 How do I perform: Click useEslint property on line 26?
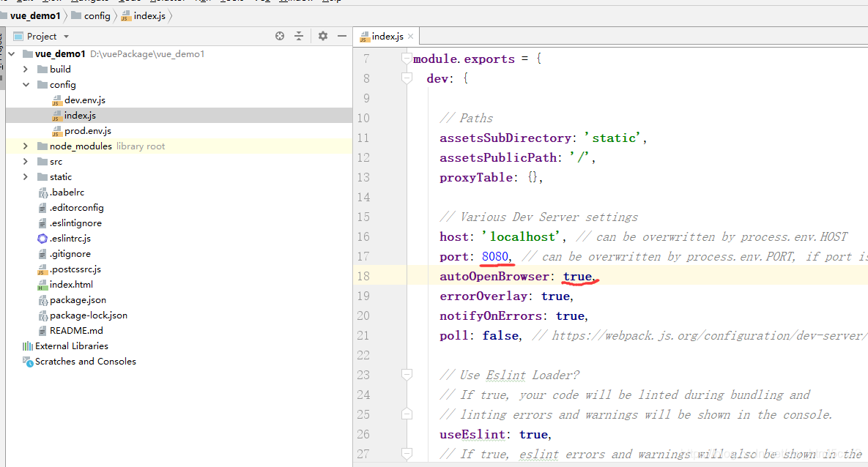472,434
